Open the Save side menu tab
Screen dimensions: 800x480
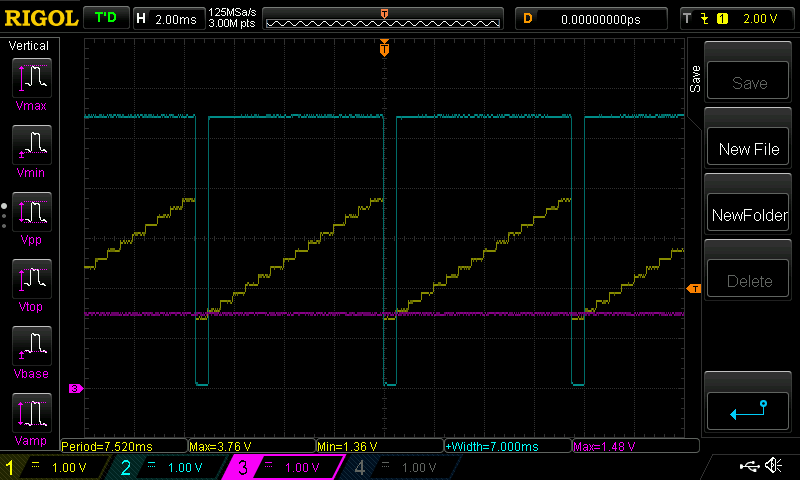(695, 81)
